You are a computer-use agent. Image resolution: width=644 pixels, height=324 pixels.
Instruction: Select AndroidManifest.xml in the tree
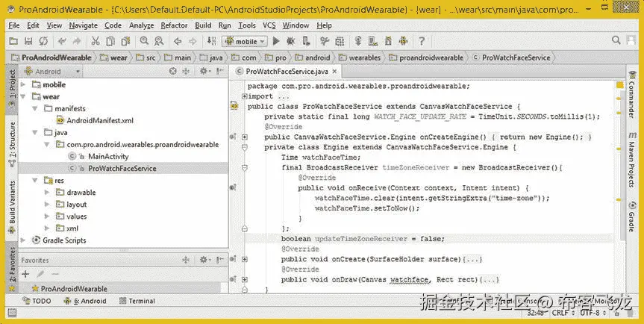pyautogui.click(x=100, y=120)
